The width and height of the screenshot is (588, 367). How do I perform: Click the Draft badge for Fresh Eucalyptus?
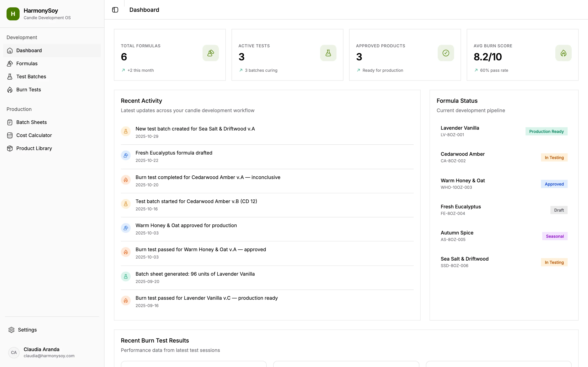[559, 210]
